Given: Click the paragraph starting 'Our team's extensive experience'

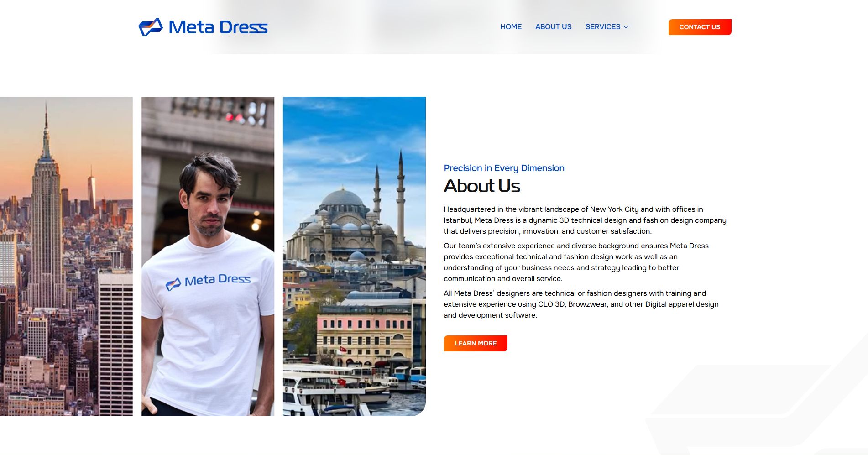Looking at the screenshot, I should (576, 262).
